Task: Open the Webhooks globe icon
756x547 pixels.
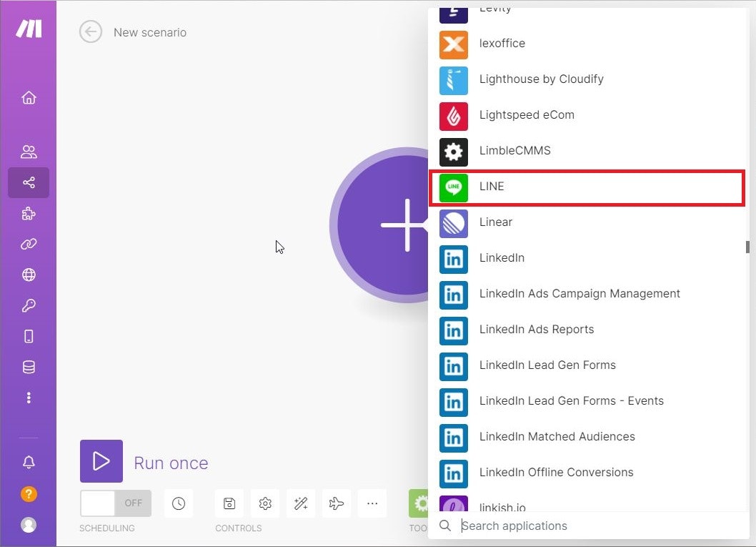Action: coord(29,275)
